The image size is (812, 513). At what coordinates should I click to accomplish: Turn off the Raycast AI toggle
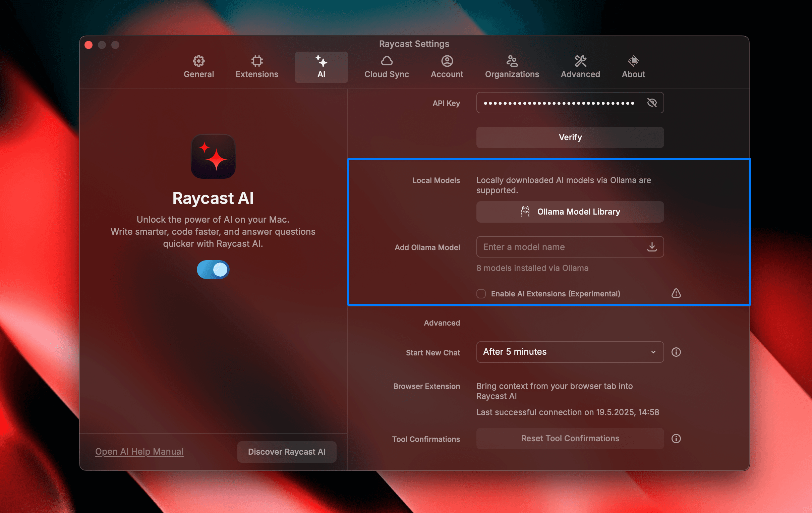pos(213,270)
